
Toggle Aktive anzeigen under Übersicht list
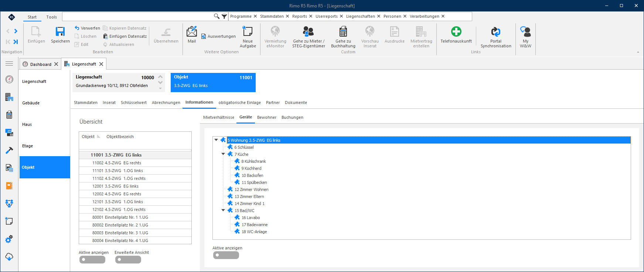(x=92, y=260)
